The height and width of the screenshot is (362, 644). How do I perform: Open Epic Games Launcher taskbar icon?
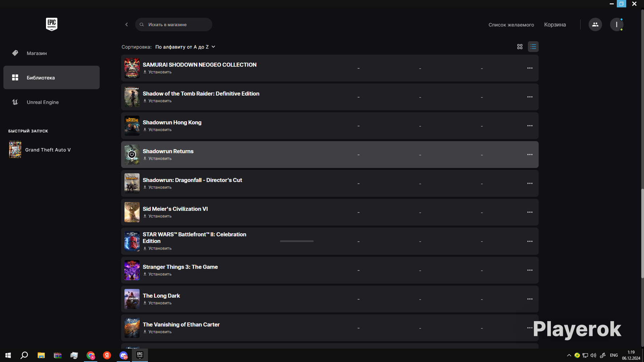pyautogui.click(x=140, y=355)
